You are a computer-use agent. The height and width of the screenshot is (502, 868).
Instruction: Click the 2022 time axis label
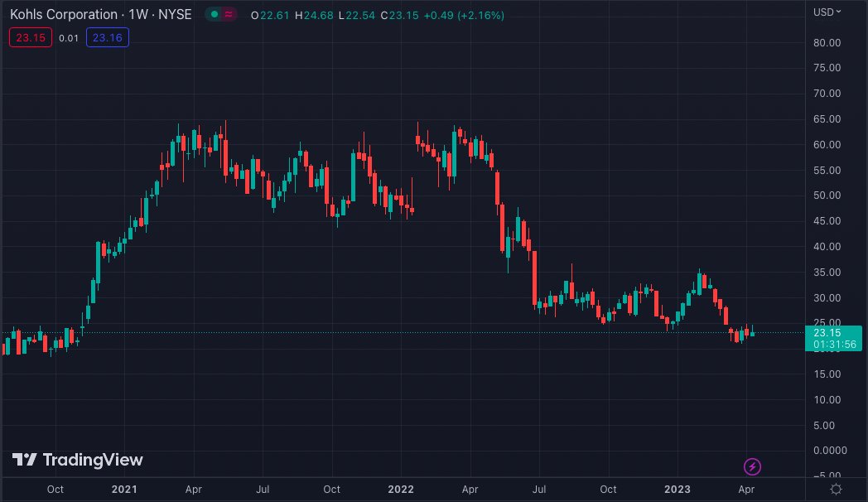point(401,490)
